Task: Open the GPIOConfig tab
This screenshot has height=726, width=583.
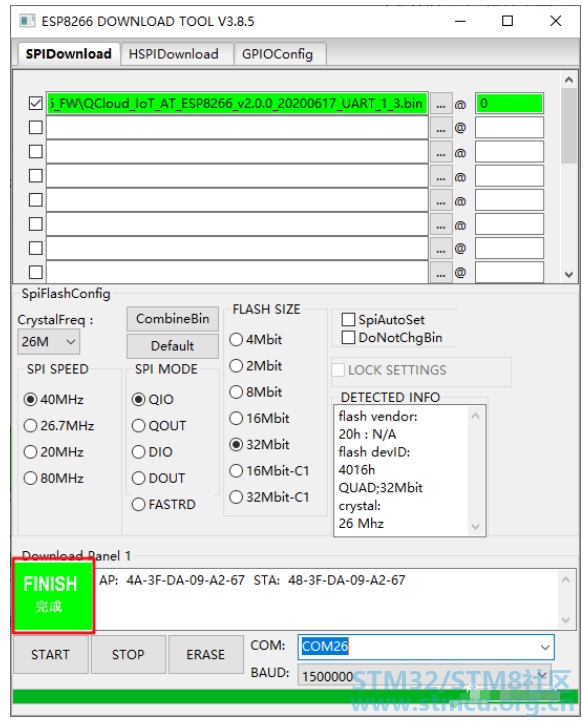Action: [279, 54]
